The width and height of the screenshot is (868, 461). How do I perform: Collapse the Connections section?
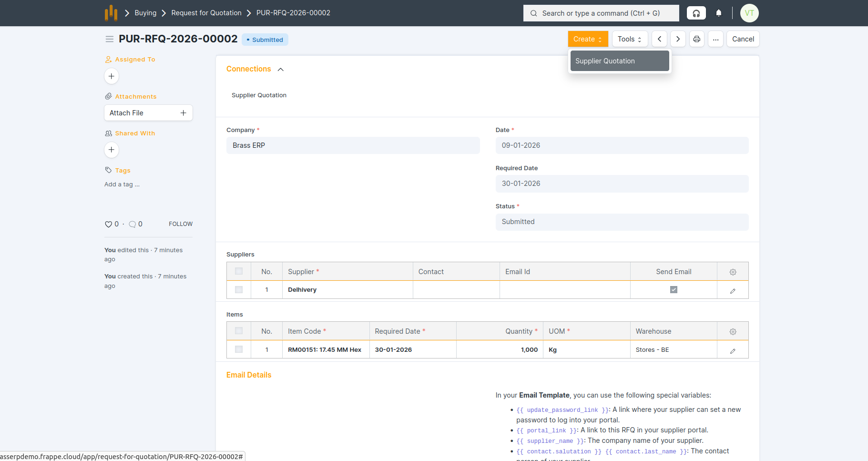[281, 70]
